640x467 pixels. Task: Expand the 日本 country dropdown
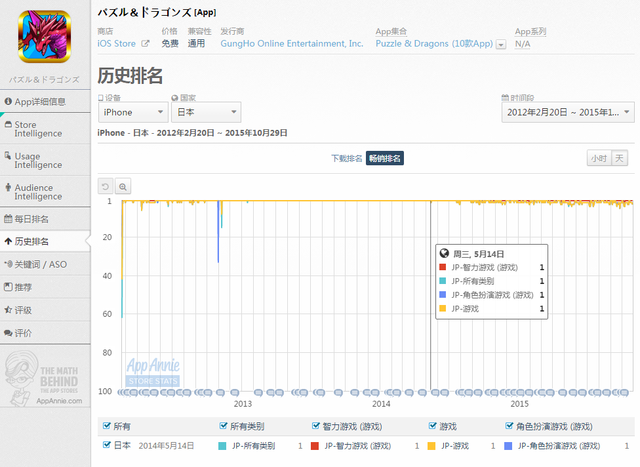(207, 112)
